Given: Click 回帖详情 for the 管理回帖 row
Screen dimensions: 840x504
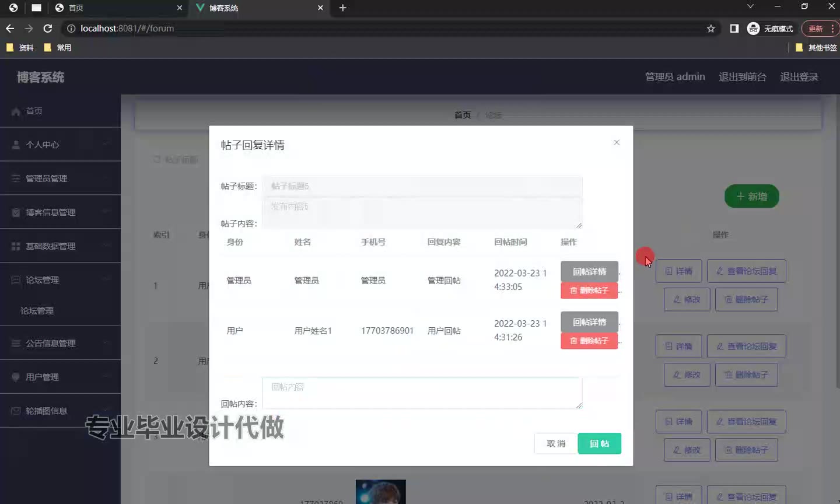Looking at the screenshot, I should 589,271.
